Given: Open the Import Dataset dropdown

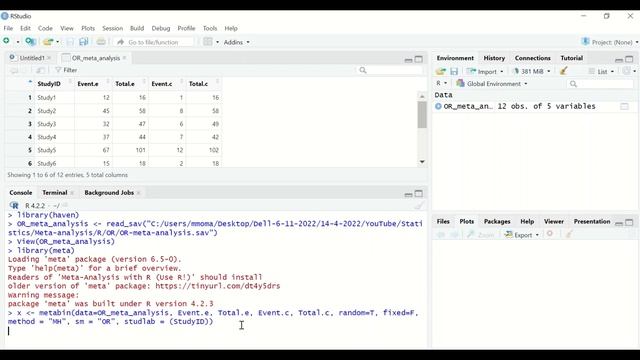Looking at the screenshot, I should tap(485, 71).
